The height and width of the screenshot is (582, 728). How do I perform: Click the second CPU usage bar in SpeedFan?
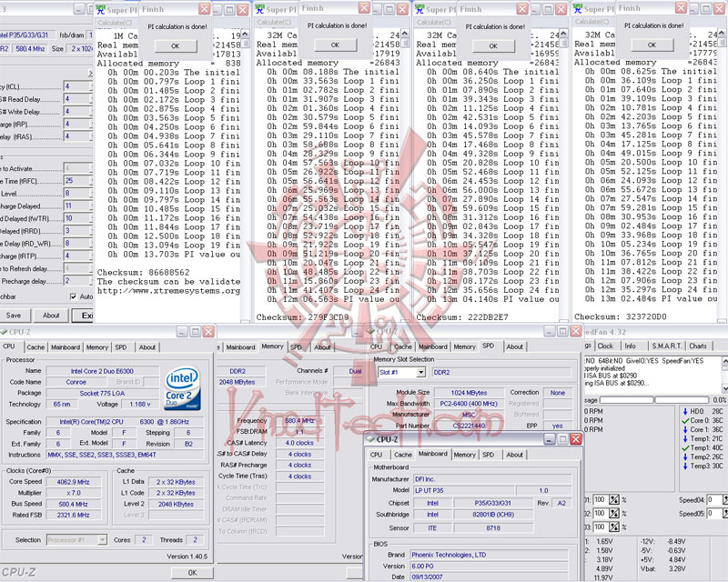coord(682,399)
